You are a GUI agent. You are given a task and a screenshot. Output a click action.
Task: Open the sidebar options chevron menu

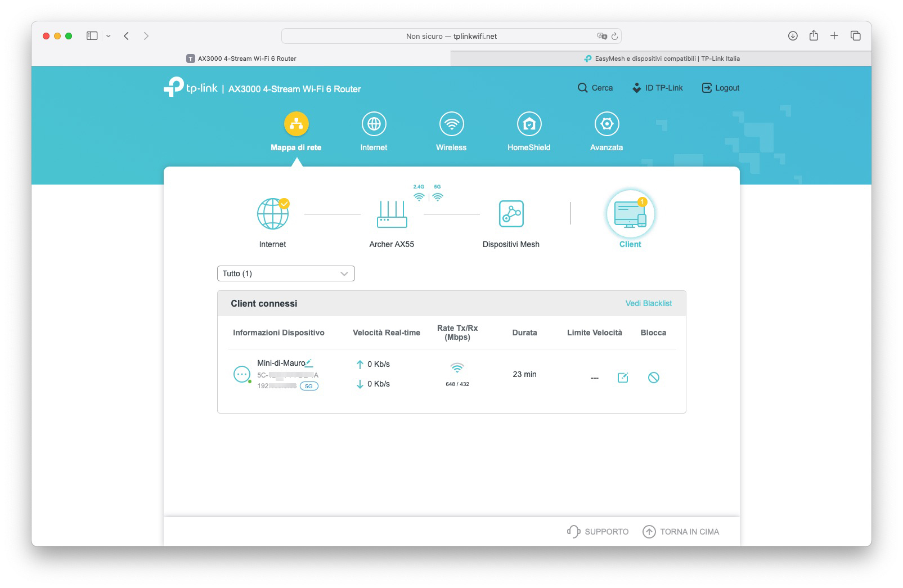[x=108, y=36]
